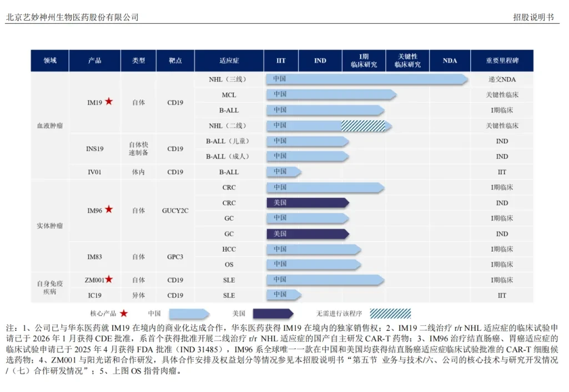Click the dark 美国 arrow bar in the first GC row

(308, 234)
